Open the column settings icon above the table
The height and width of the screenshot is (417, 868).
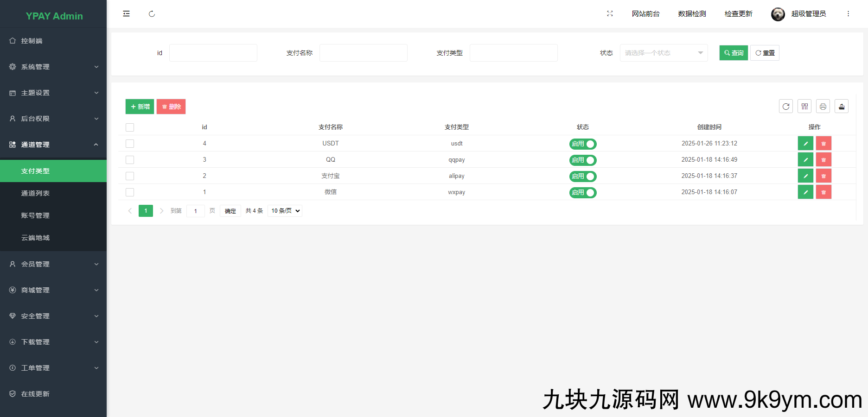pyautogui.click(x=804, y=106)
